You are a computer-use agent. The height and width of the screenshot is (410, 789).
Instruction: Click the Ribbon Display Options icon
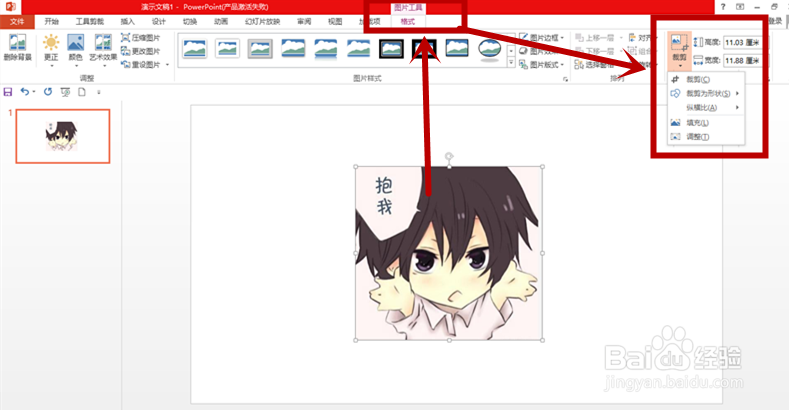click(x=740, y=7)
